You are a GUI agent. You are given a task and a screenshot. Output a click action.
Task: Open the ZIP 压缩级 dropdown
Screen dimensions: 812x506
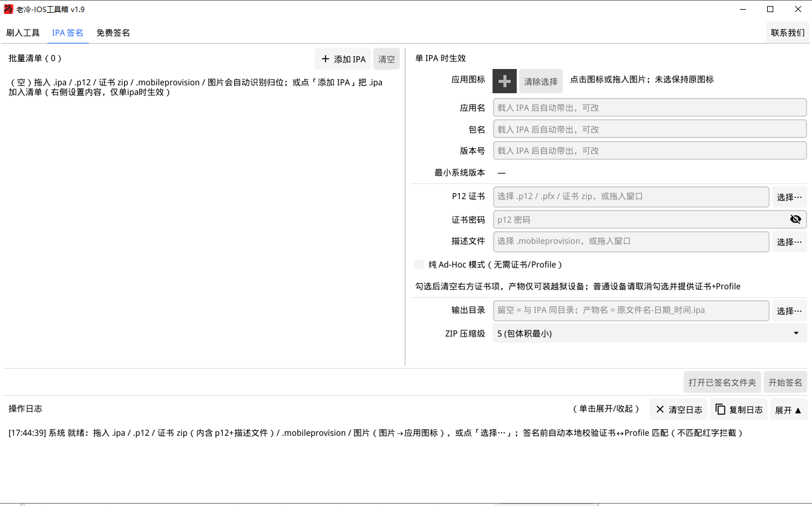coord(650,333)
